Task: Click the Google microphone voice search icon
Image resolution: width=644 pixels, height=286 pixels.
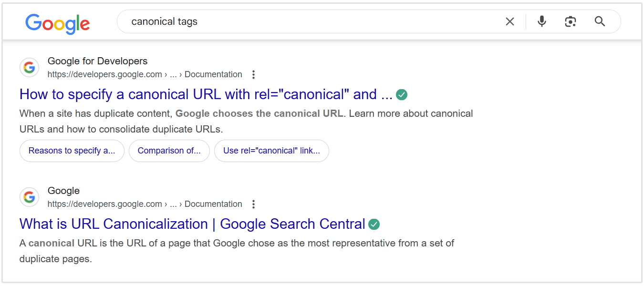Action: point(541,21)
